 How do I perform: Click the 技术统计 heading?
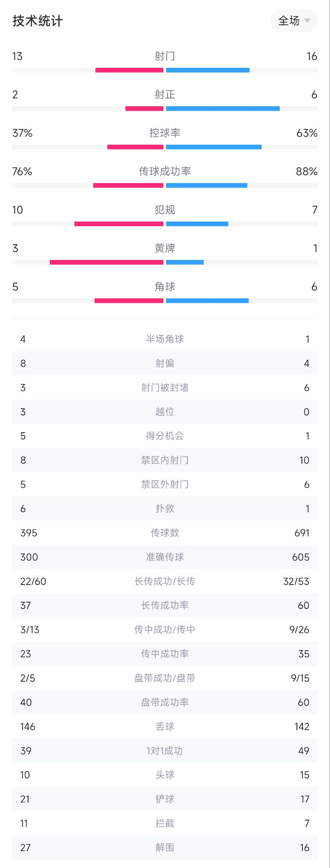38,21
